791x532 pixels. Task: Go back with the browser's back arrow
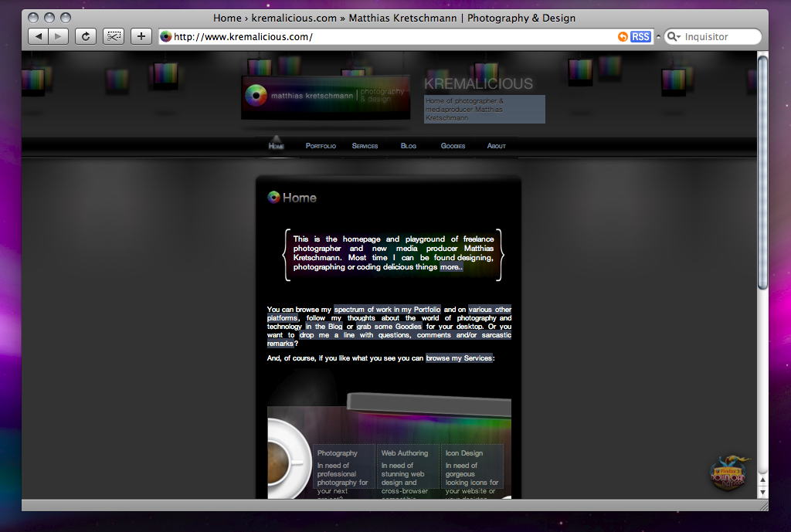point(39,36)
